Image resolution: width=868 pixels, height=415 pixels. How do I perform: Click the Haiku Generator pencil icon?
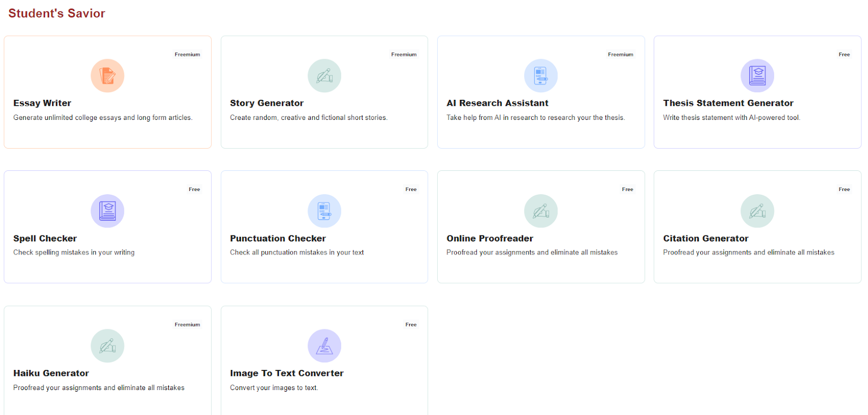tap(107, 346)
